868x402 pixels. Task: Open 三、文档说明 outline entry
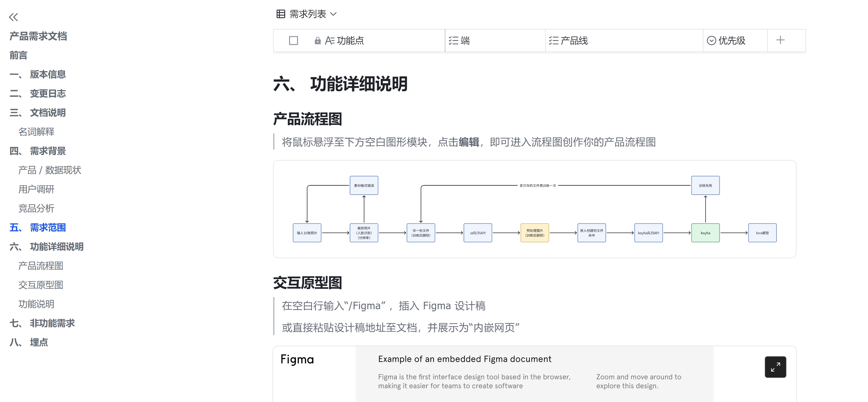[38, 112]
